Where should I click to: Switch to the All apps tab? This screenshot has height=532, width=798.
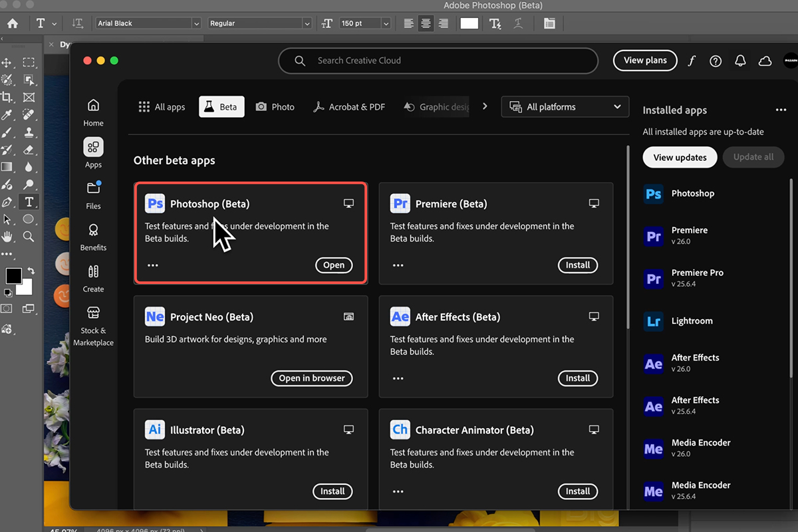[162, 107]
